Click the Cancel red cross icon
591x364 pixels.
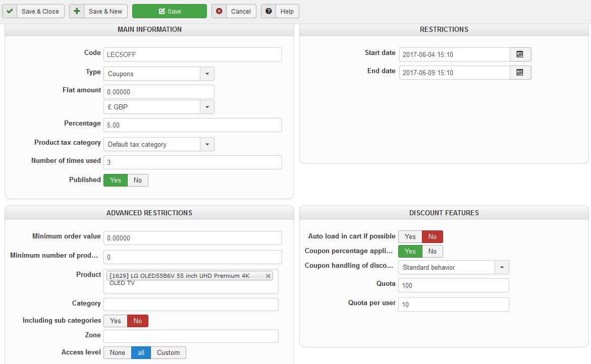pos(219,11)
